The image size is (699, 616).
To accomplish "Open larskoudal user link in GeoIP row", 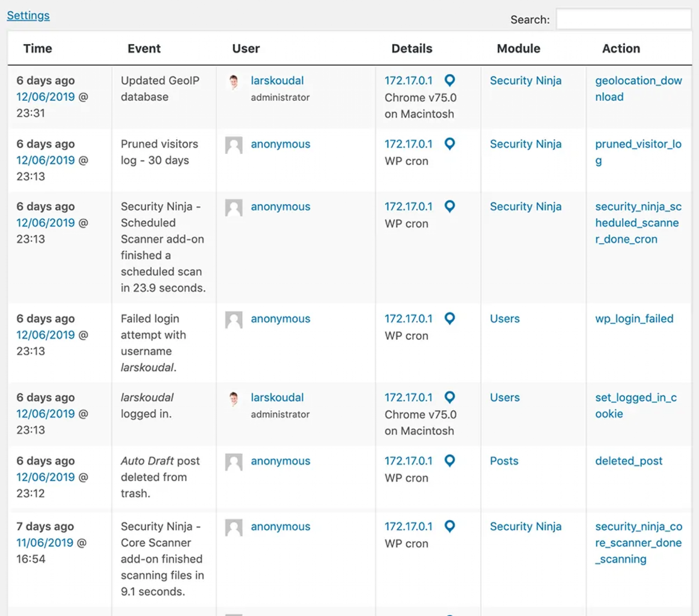I will 277,81.
